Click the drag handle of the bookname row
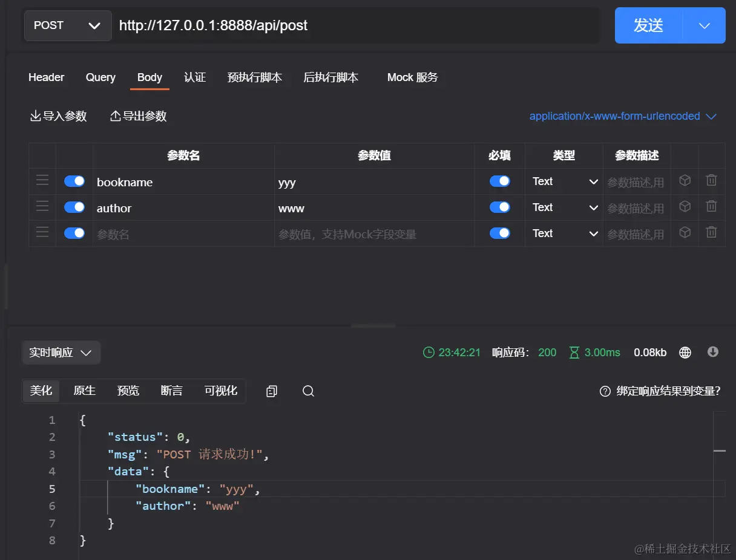The image size is (736, 560). coord(42,181)
